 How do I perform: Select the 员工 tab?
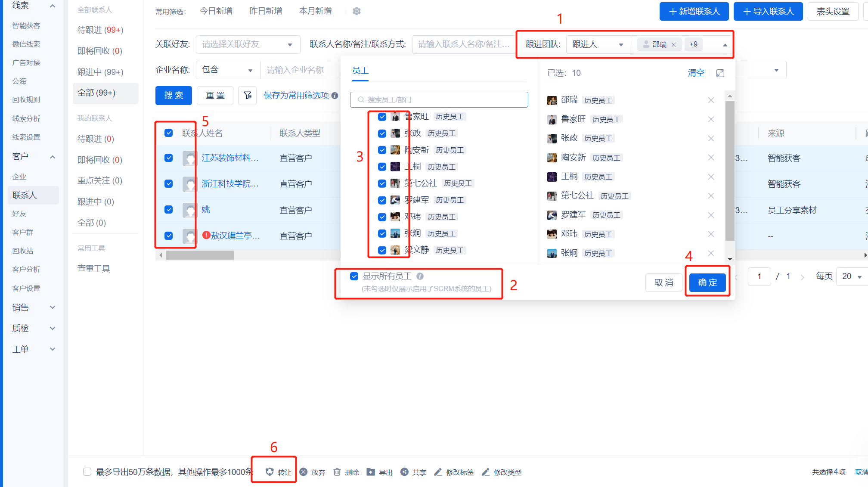tap(360, 70)
